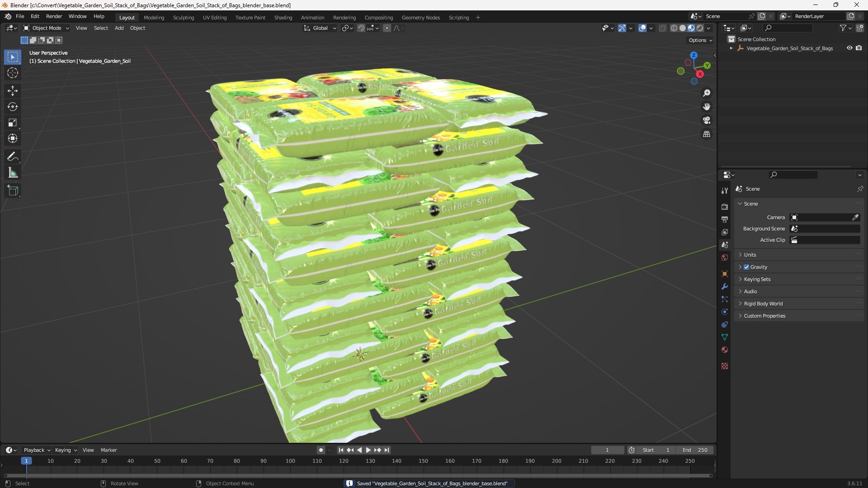This screenshot has height=488, width=868.
Task: Click the End frame field showing 250
Action: [x=695, y=450]
